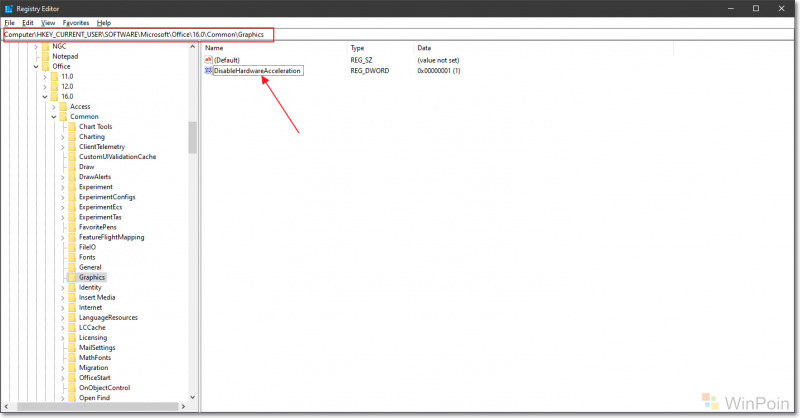This screenshot has width=800, height=418.
Task: Select the Notepad key
Action: 65,56
